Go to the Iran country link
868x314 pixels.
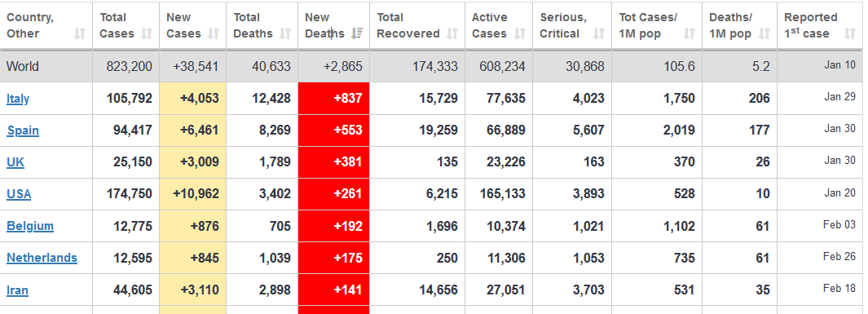[x=17, y=290]
